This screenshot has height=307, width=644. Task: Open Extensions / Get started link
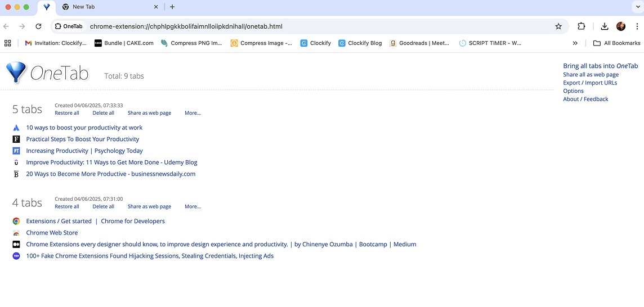95,221
